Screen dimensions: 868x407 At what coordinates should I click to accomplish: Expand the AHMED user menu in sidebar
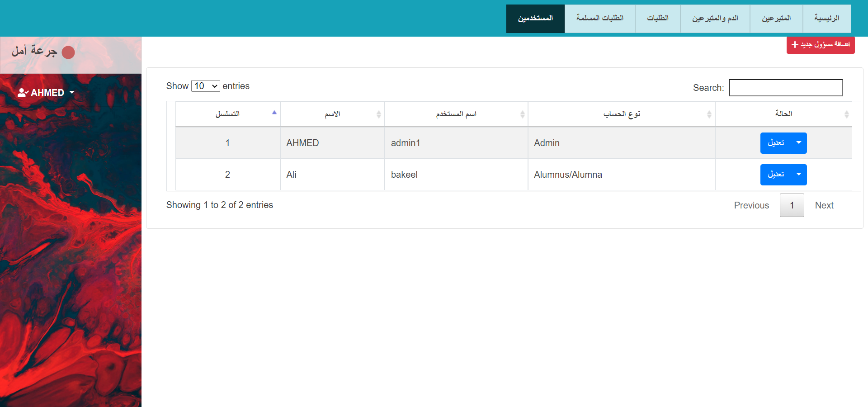[72, 93]
